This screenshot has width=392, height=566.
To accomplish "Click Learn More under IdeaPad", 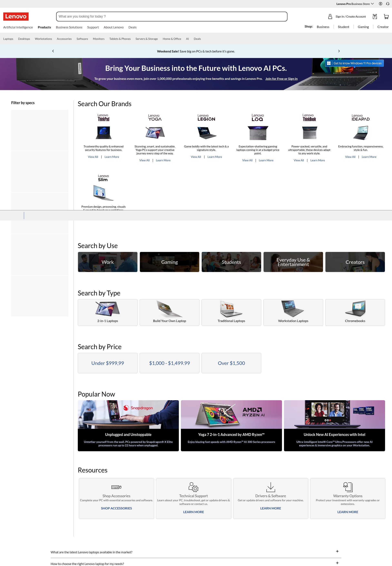I will 369,157.
